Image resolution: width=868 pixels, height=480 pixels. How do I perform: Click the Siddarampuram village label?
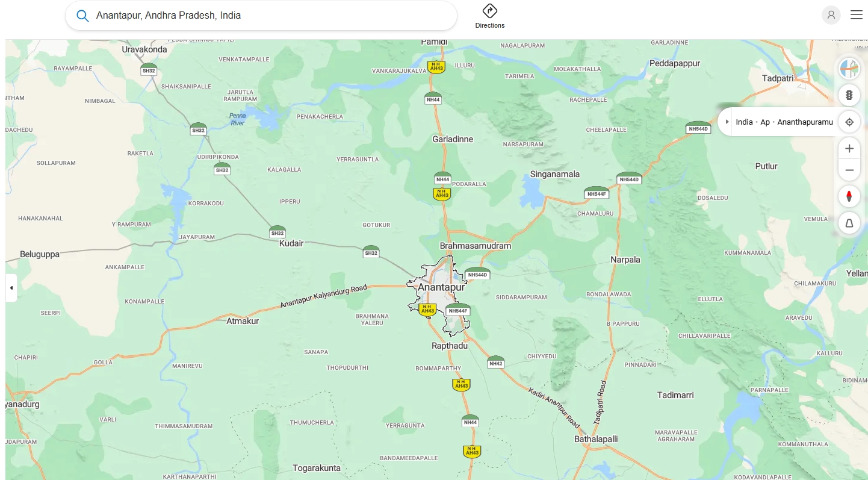coord(521,297)
